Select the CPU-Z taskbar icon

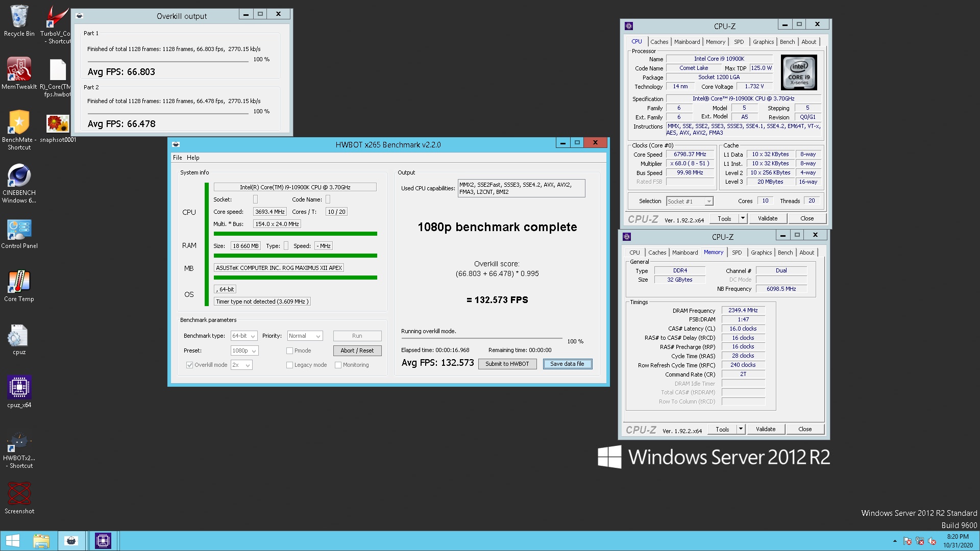(x=103, y=541)
